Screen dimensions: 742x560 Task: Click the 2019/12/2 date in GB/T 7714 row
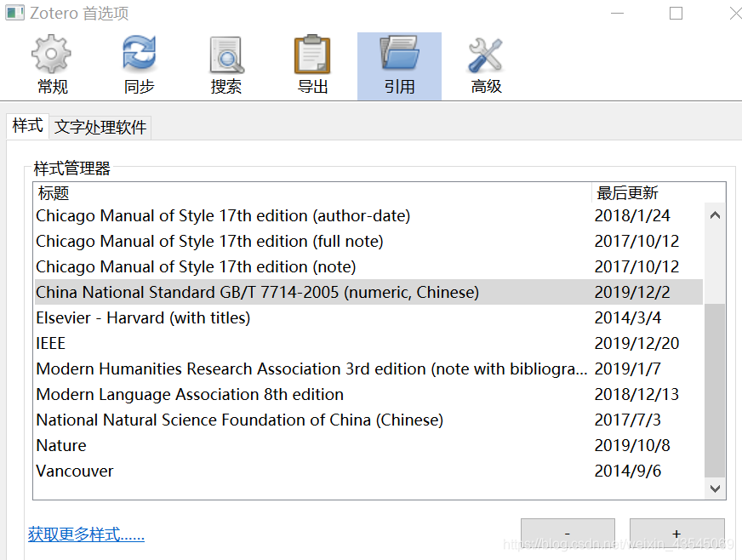pyautogui.click(x=632, y=292)
